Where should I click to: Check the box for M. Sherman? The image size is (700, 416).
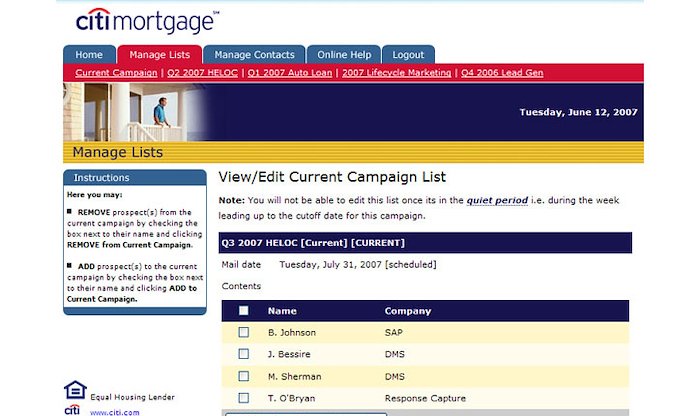coord(243,376)
